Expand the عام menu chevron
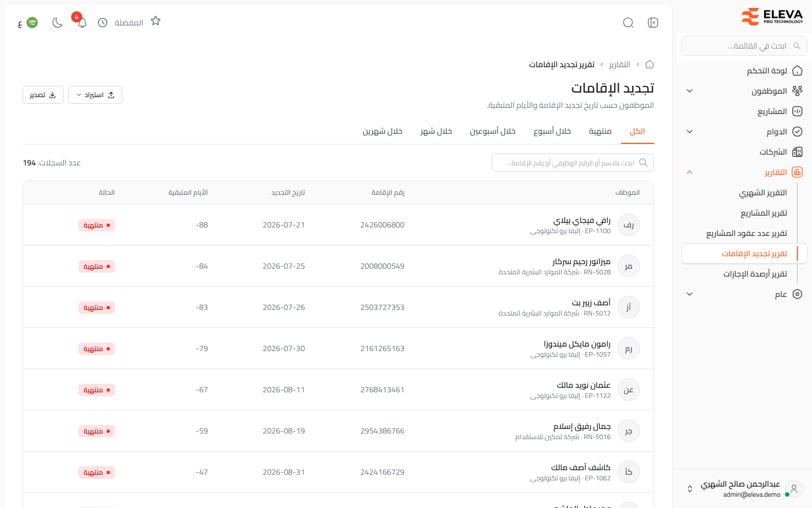The width and height of the screenshot is (812, 508). [x=690, y=294]
